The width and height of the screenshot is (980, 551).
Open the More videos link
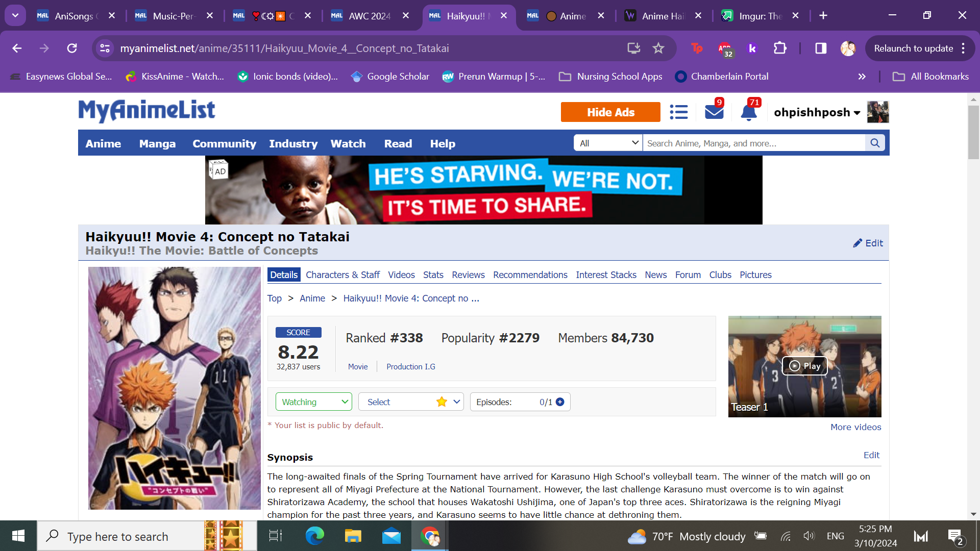855,427
